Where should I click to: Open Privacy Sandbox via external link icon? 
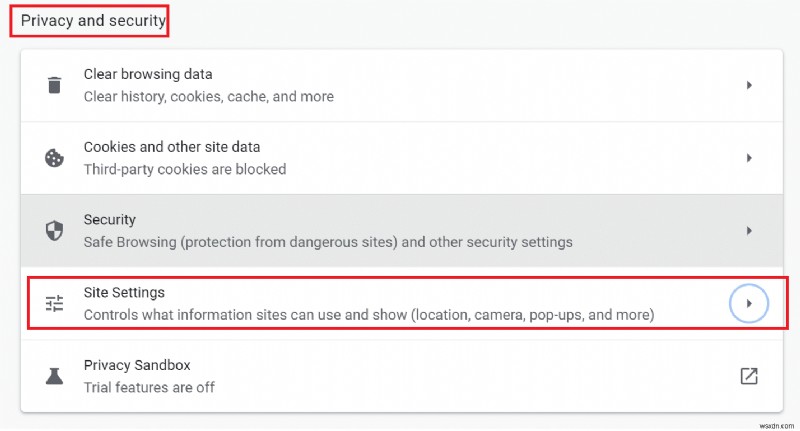tap(748, 376)
